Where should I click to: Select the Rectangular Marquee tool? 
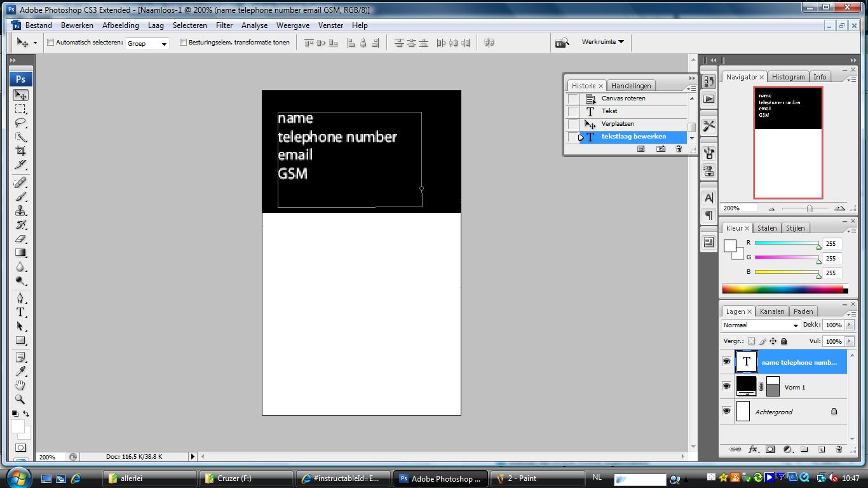(20, 109)
